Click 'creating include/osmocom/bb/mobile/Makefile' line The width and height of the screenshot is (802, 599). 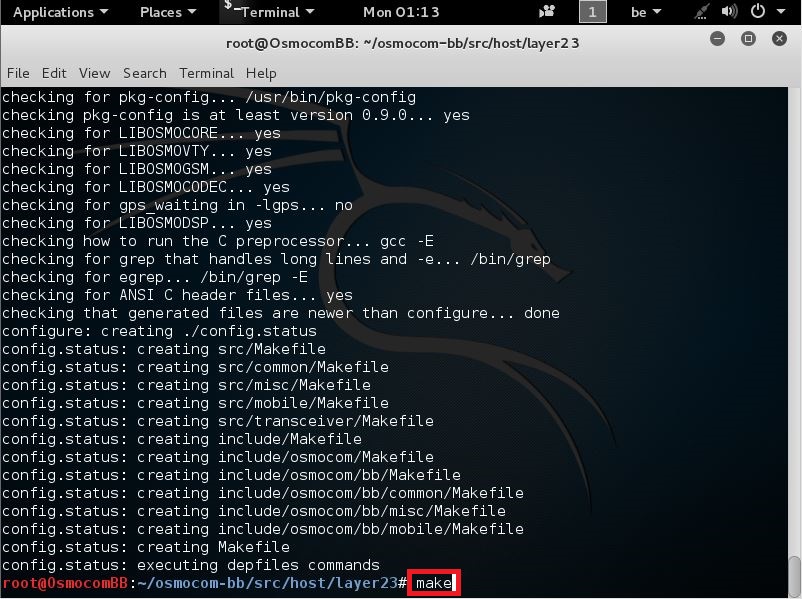point(263,528)
